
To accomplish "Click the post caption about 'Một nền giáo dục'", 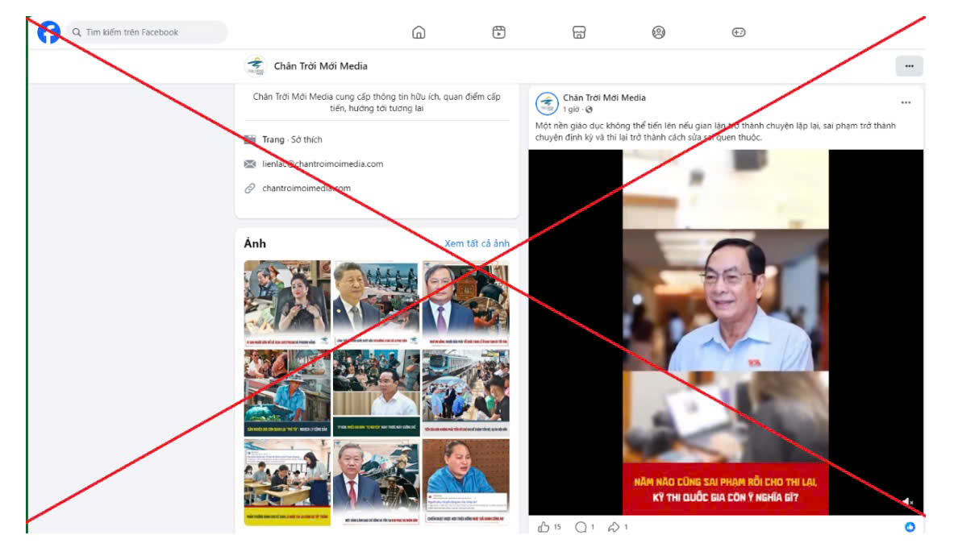I will pos(715,131).
